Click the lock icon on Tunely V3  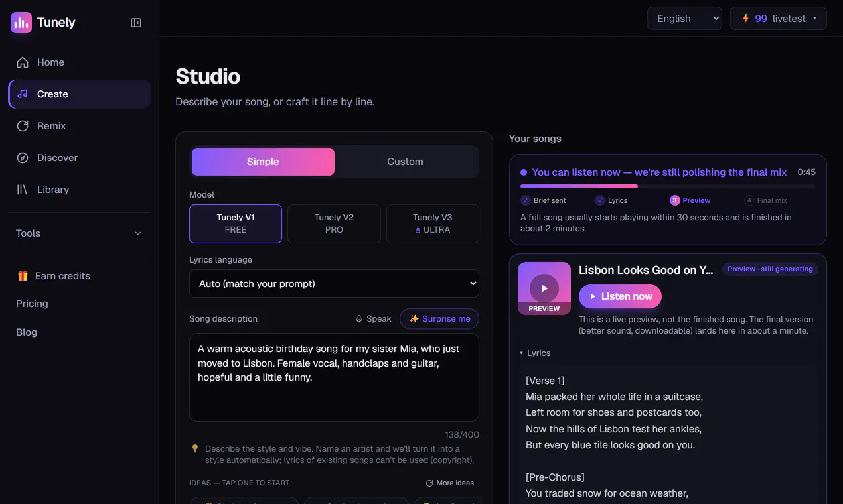tap(418, 230)
